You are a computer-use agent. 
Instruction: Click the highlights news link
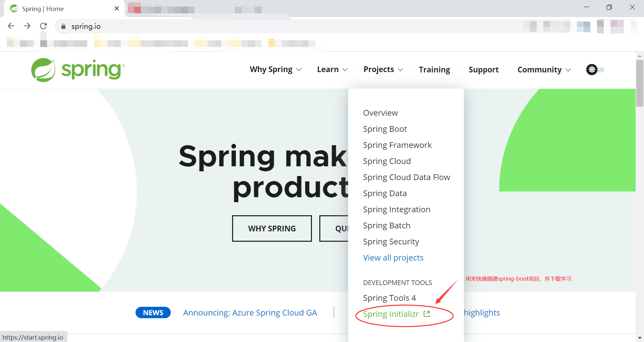pyautogui.click(x=482, y=313)
